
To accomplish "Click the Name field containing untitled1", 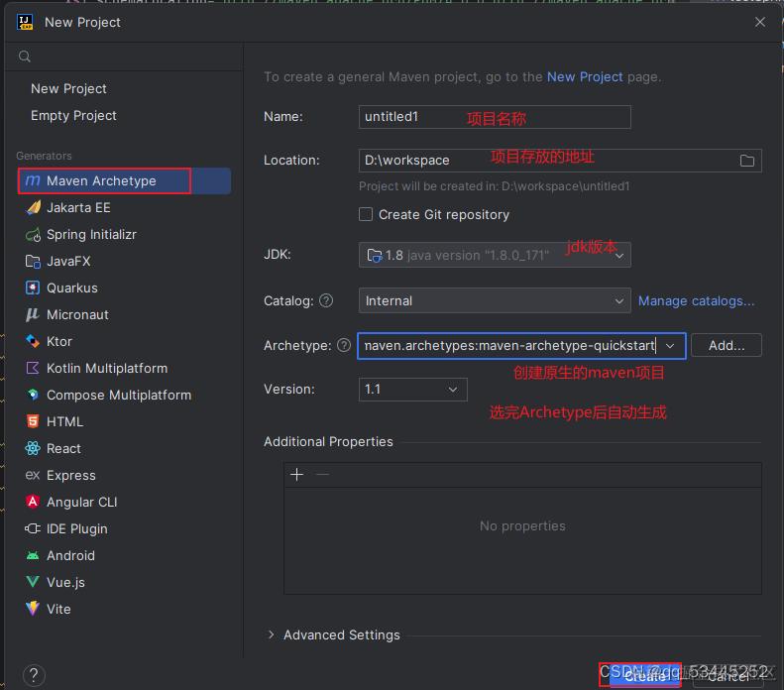I will [495, 117].
